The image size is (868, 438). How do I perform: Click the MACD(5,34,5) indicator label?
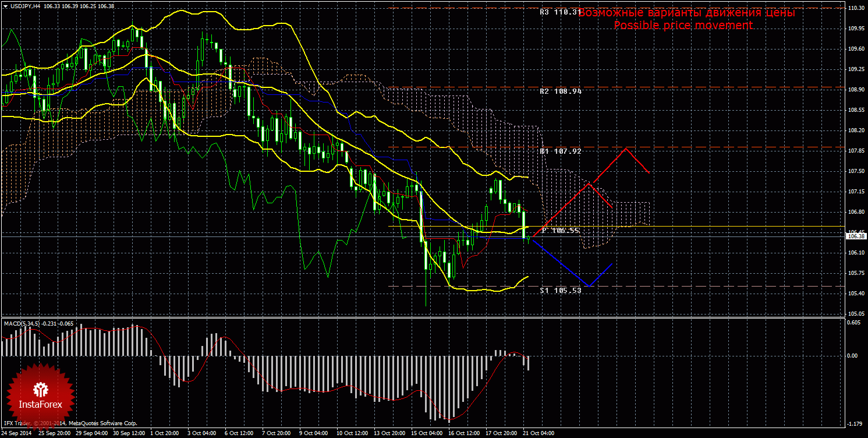click(21, 323)
